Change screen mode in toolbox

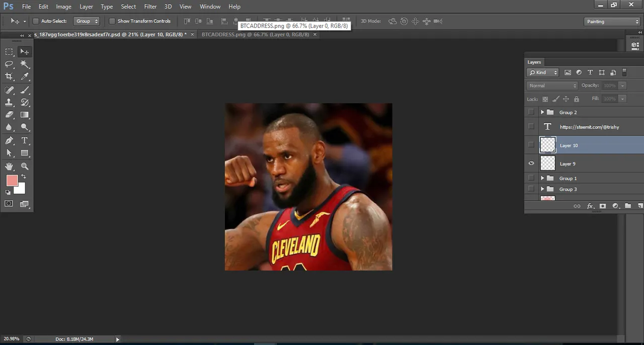tap(25, 204)
